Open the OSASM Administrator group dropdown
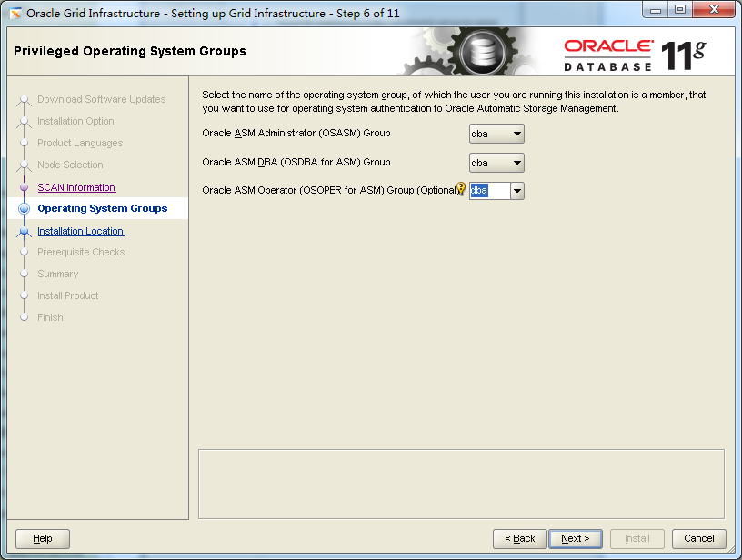This screenshot has width=742, height=560. click(496, 134)
